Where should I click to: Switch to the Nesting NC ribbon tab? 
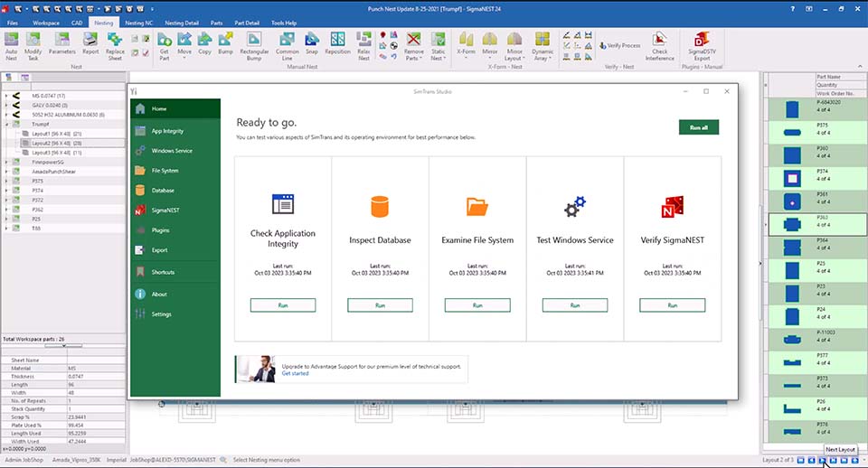pos(138,22)
